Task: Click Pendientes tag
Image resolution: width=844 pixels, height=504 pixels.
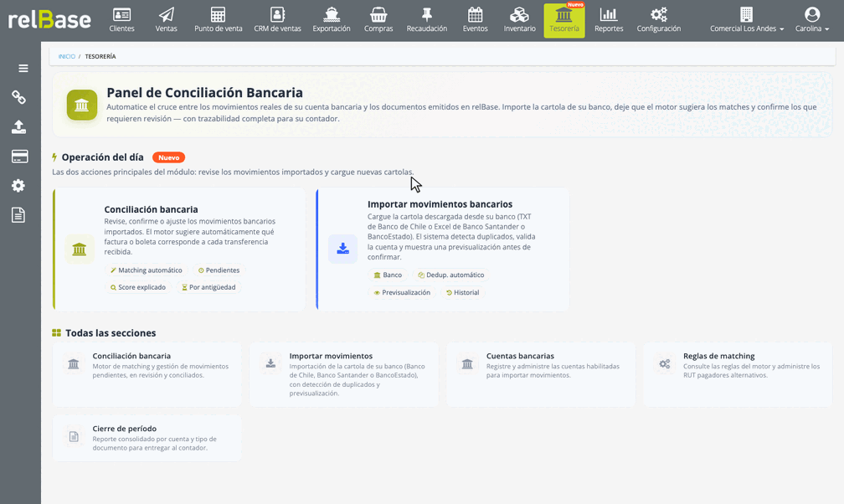Action: click(x=219, y=270)
